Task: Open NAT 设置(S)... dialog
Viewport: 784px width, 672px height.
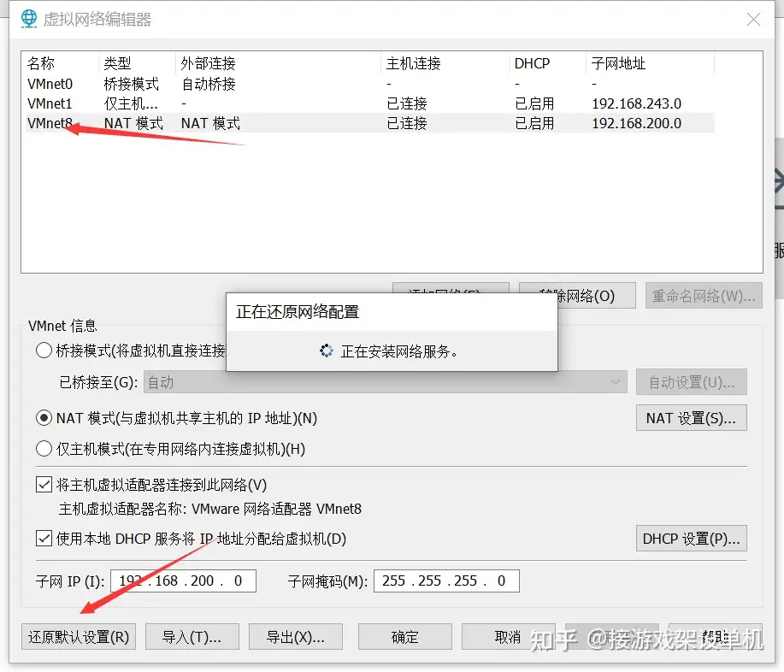Action: [x=692, y=418]
